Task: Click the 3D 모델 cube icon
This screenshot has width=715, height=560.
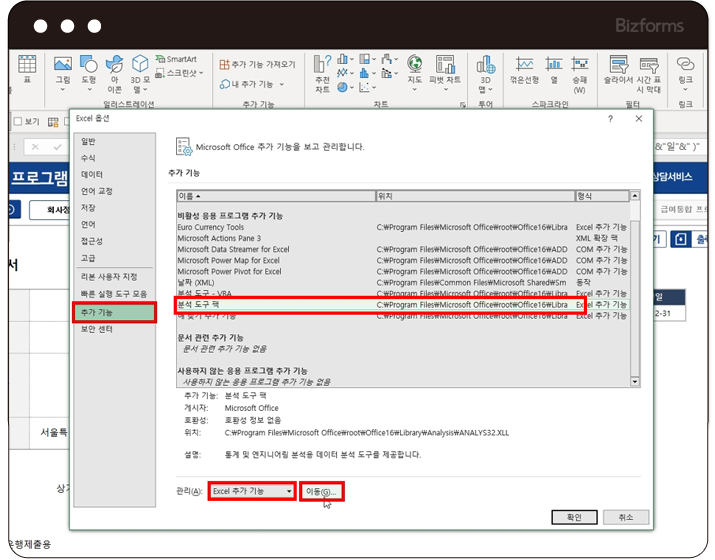Action: [x=140, y=64]
